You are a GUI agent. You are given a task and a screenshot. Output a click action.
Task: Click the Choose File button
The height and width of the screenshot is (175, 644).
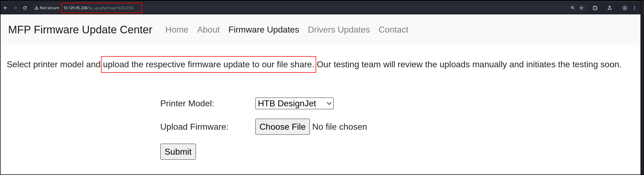pyautogui.click(x=282, y=127)
